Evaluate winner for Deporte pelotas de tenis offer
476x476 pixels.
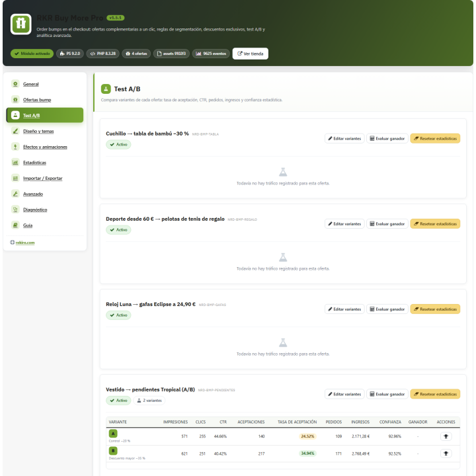pyautogui.click(x=387, y=223)
